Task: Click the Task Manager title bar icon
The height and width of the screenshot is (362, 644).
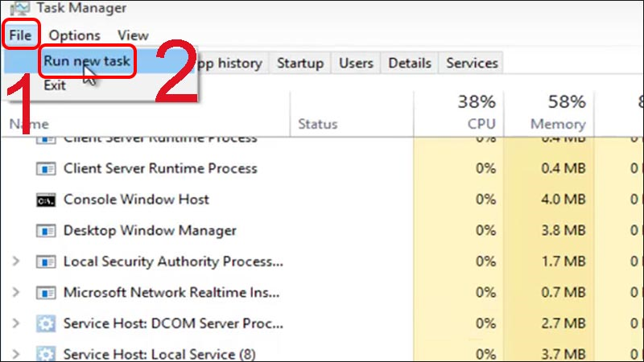Action: (x=14, y=6)
